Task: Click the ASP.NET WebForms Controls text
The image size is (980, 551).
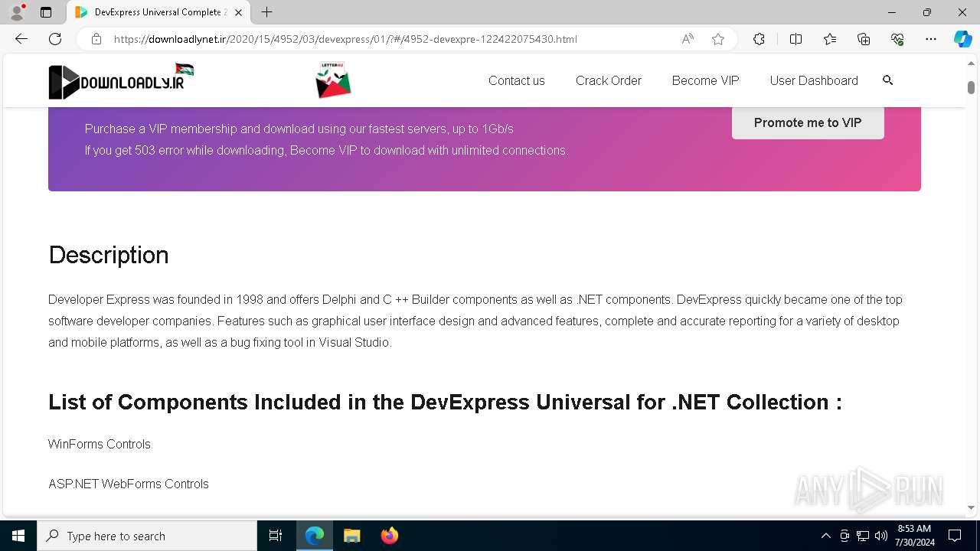Action: [129, 484]
